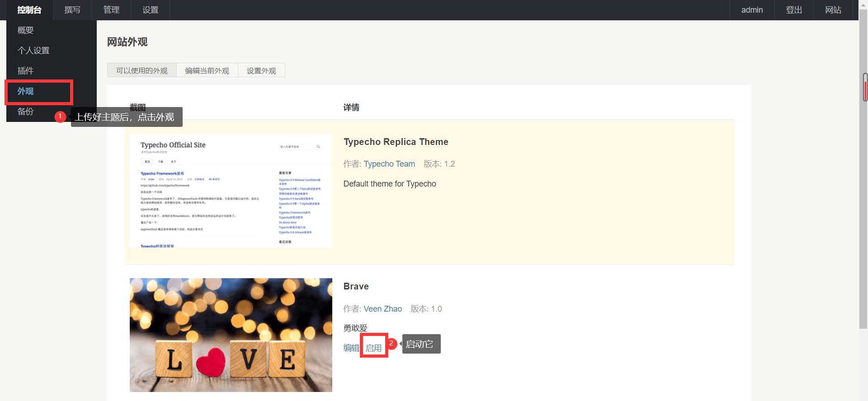Screen dimensions: 868x401
Task: Switch to 编辑当前外观 tab
Action: pyautogui.click(x=207, y=70)
